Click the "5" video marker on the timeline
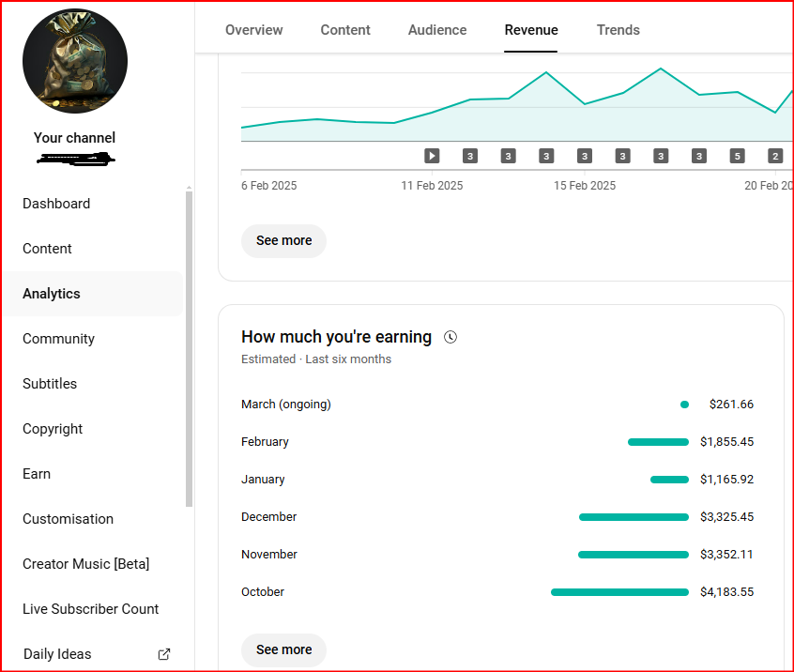This screenshot has height=672, width=794. (x=738, y=156)
